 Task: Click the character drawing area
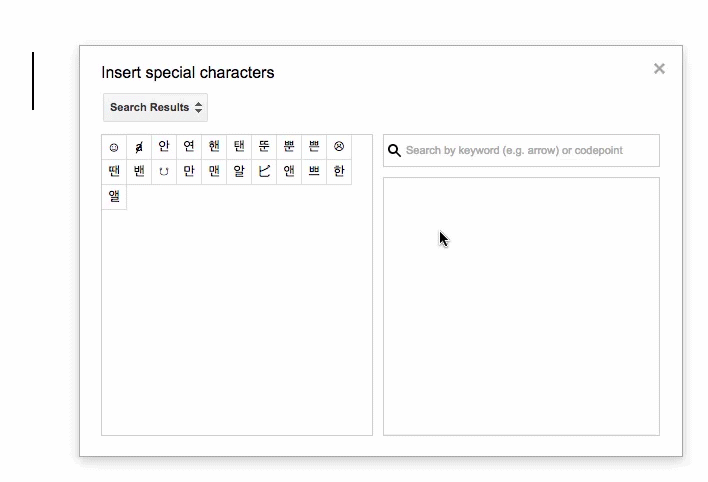[x=521, y=306]
